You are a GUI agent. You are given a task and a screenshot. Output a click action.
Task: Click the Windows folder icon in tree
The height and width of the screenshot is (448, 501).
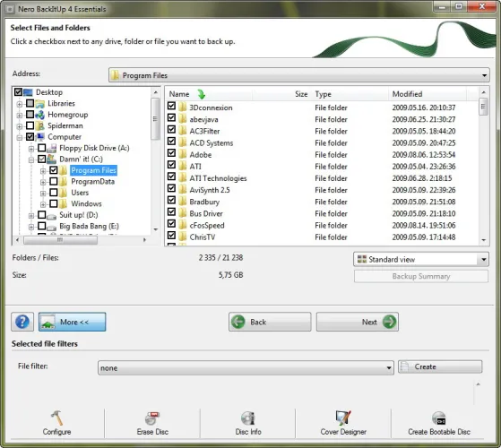click(64, 203)
